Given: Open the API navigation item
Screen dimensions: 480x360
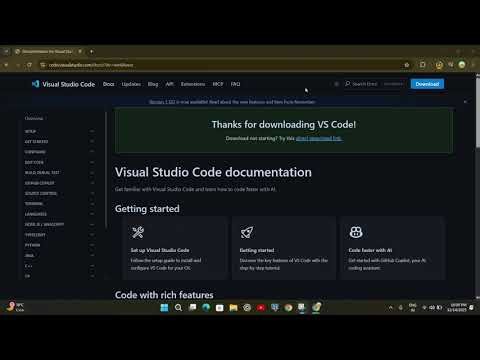Looking at the screenshot, I should pyautogui.click(x=169, y=84).
